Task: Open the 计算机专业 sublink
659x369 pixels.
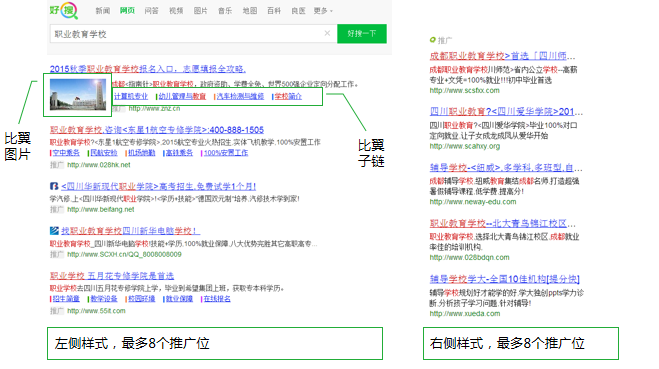Action: (x=131, y=96)
